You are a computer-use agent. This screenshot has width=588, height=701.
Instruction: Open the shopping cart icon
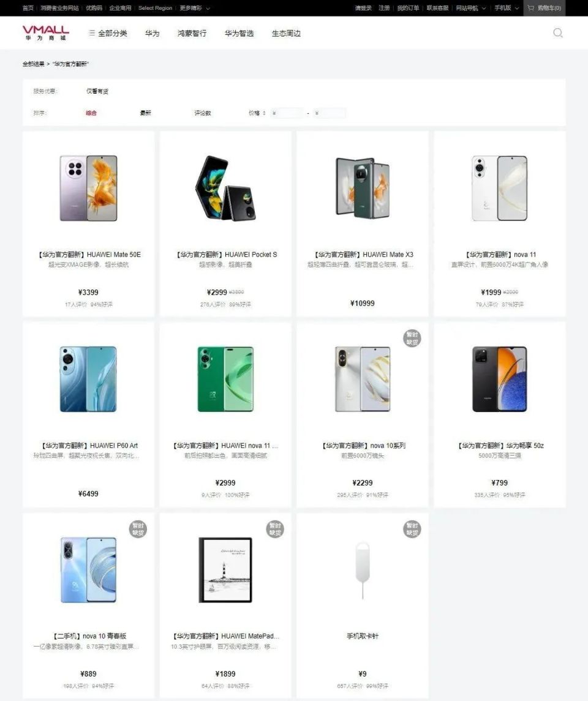tap(531, 8)
